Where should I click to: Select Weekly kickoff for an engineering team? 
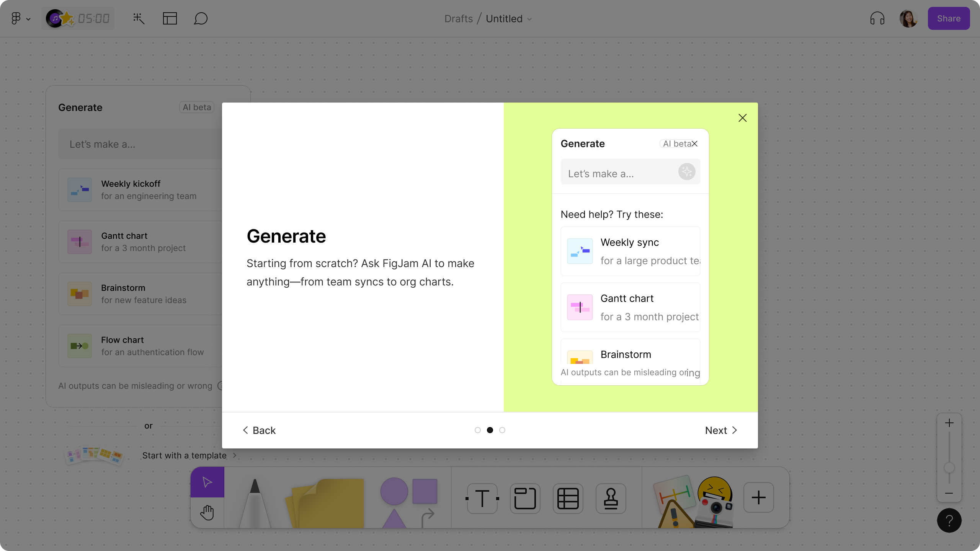coord(140,190)
